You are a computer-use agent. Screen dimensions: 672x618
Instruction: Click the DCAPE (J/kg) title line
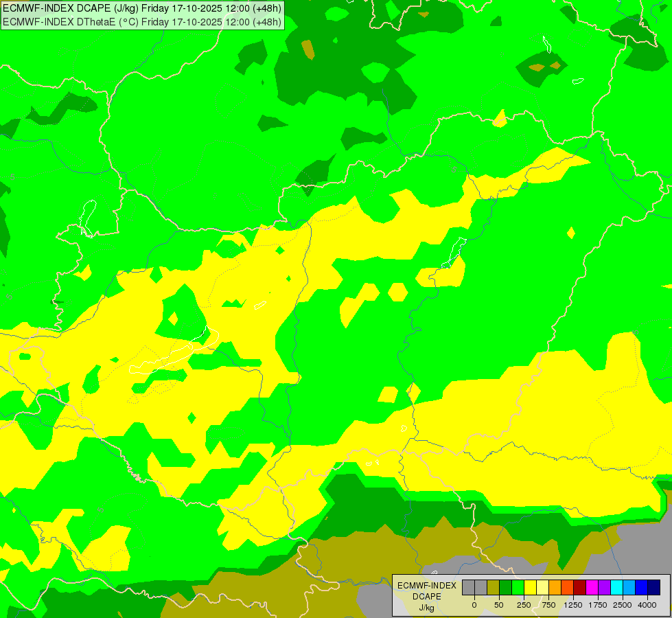pyautogui.click(x=142, y=8)
